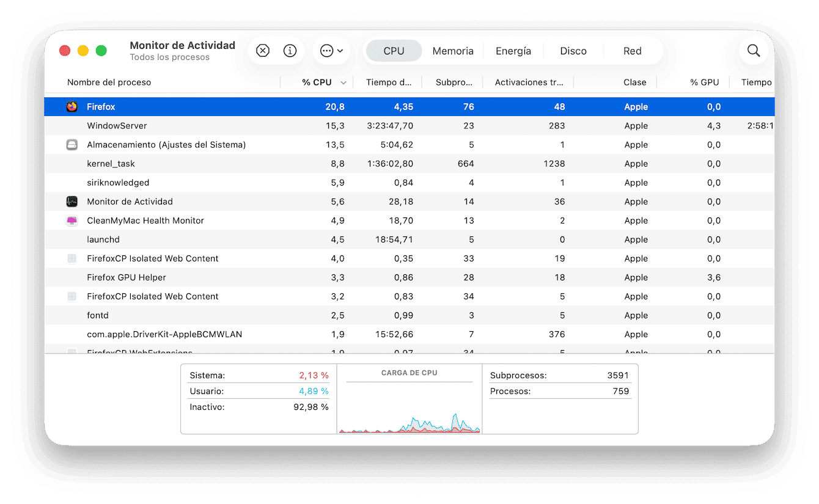Click the Almacenamiento disk icon

point(72,145)
